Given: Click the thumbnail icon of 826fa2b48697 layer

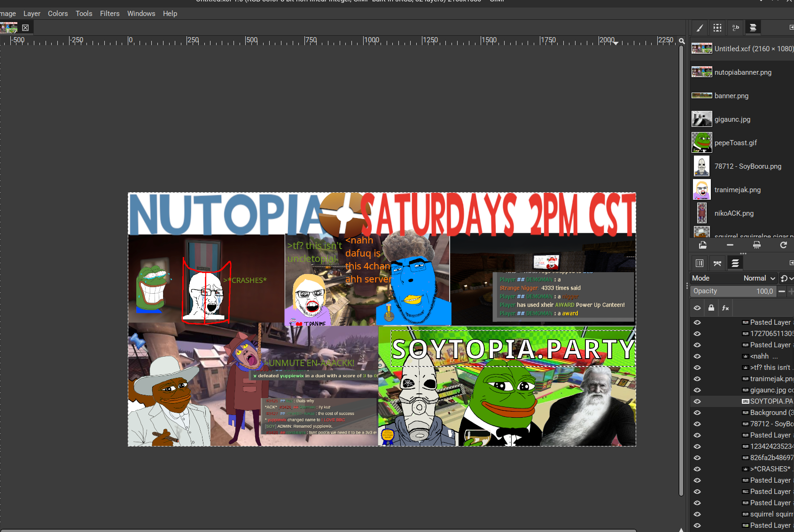Looking at the screenshot, I should point(745,458).
